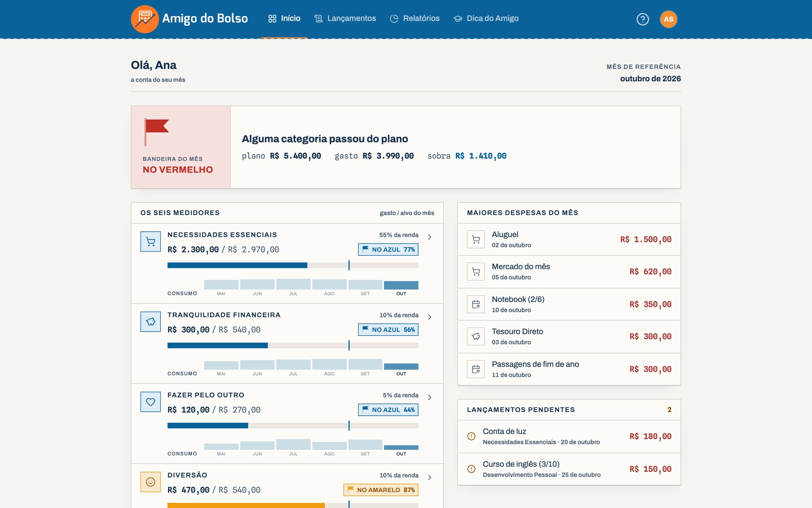Click the pending alert icon for Conta de luz
Viewport: 812px width, 508px height.
(x=471, y=436)
